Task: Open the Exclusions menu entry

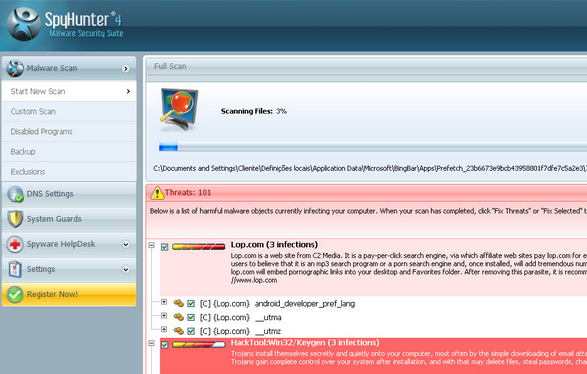Action: coord(69,172)
